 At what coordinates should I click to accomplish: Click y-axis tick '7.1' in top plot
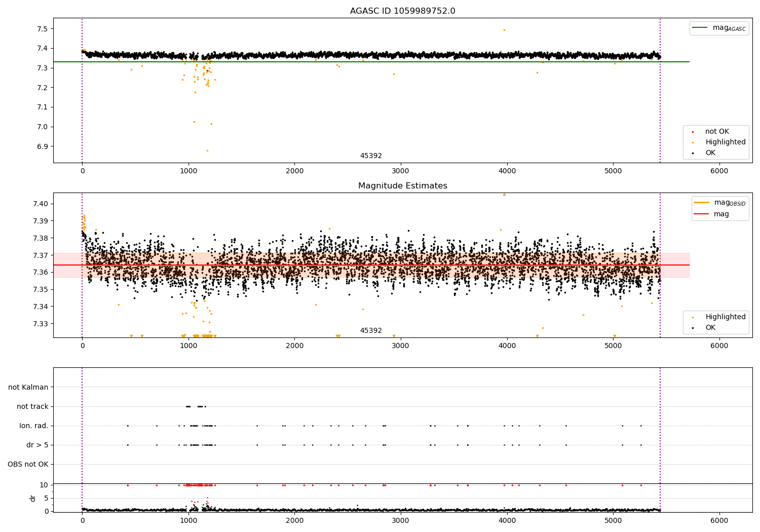coord(43,107)
